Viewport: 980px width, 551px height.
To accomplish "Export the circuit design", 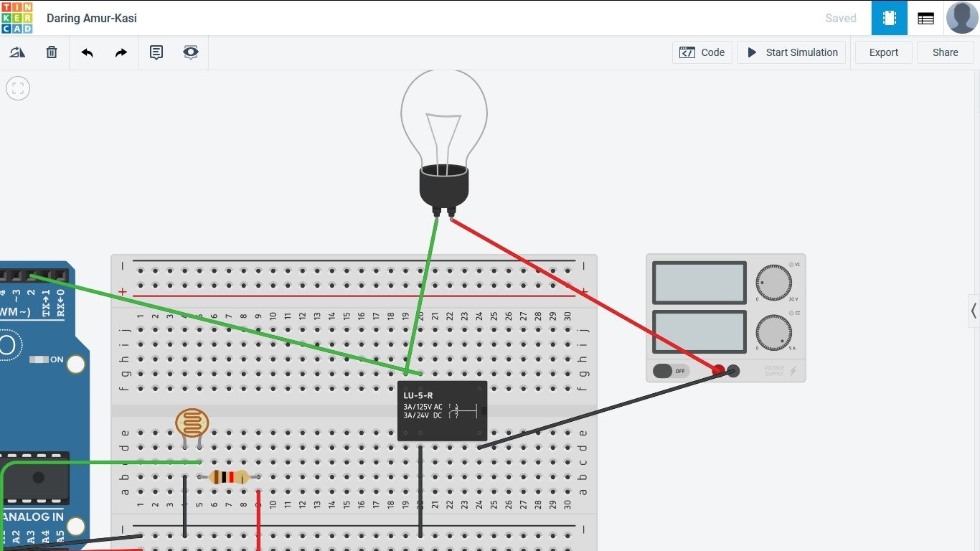I will point(883,52).
